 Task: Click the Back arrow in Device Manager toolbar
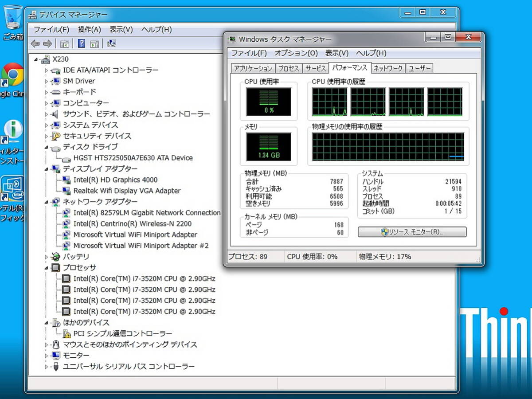coord(35,43)
